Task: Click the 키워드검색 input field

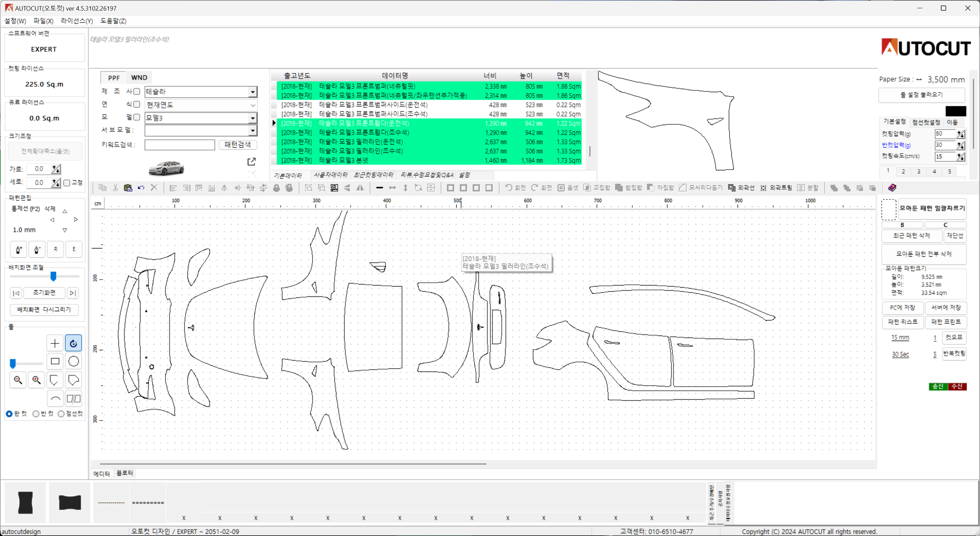Action: [x=180, y=145]
